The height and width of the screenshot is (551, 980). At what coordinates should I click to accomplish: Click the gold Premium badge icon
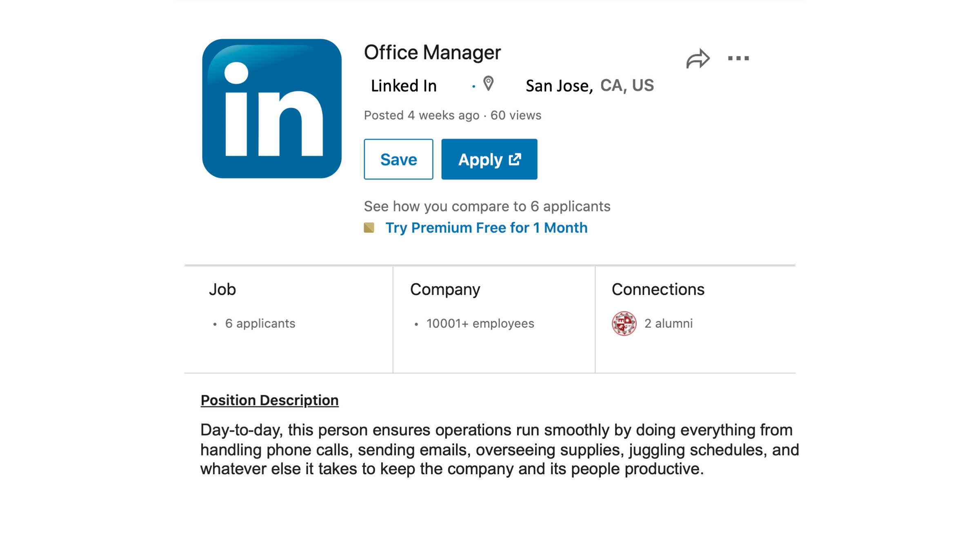pos(369,228)
